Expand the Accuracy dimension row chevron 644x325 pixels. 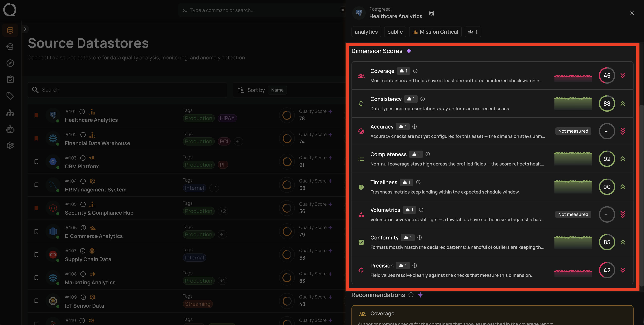point(623,131)
